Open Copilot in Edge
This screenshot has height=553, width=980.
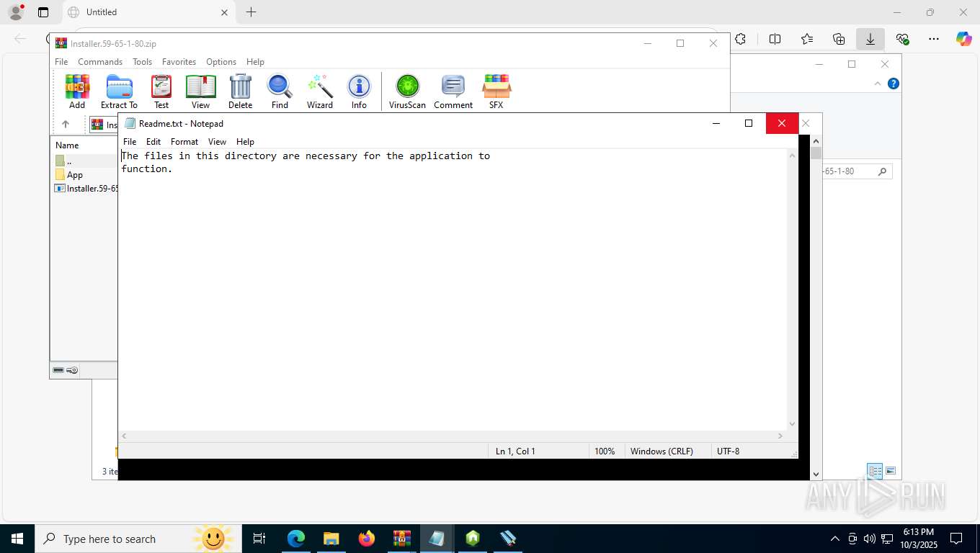point(964,39)
